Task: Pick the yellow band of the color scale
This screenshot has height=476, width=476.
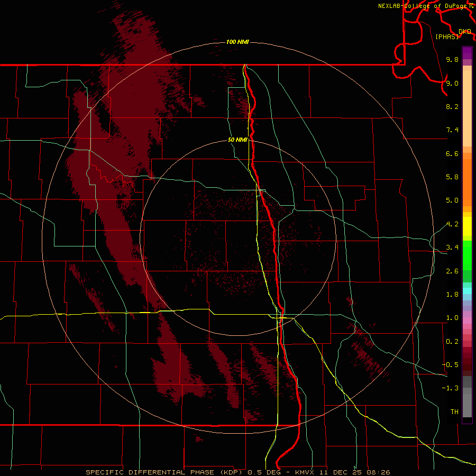Action: 467,226
